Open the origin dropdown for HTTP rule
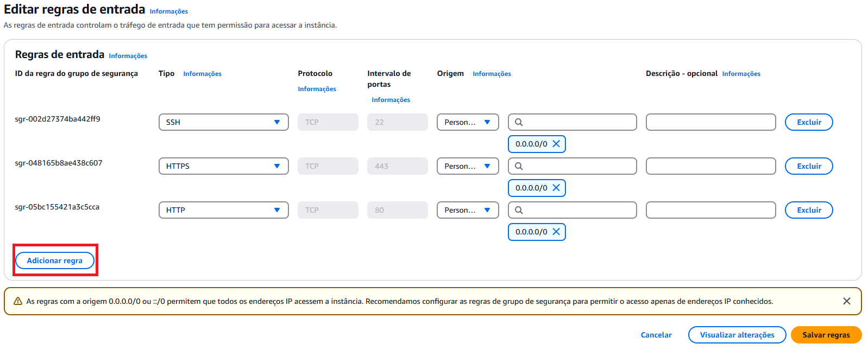 point(468,210)
